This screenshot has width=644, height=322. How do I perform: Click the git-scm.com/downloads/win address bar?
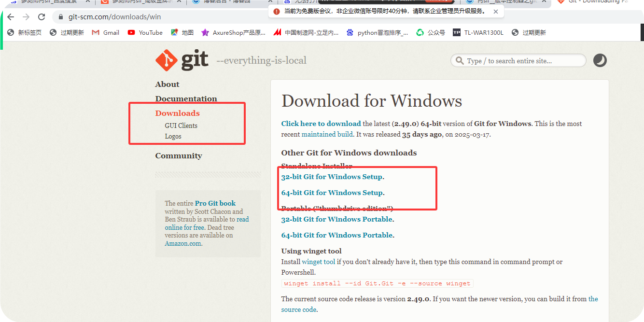115,17
